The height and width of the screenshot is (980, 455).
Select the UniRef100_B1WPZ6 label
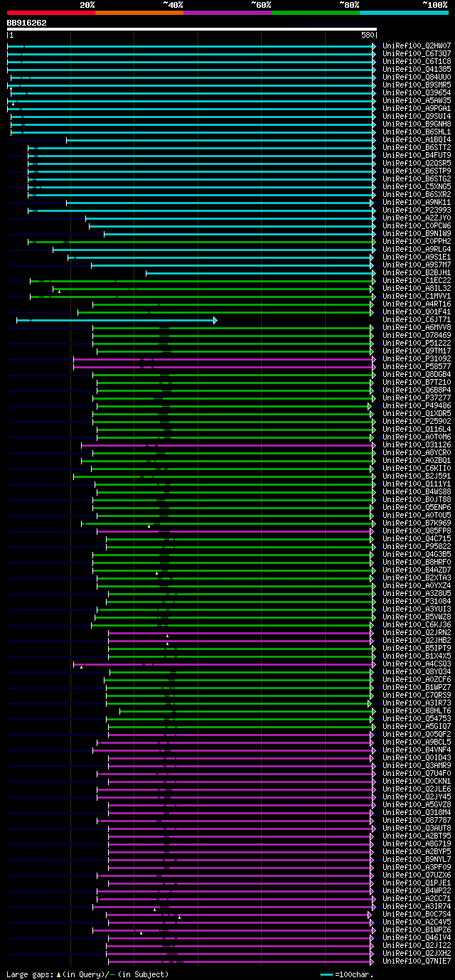417,930
